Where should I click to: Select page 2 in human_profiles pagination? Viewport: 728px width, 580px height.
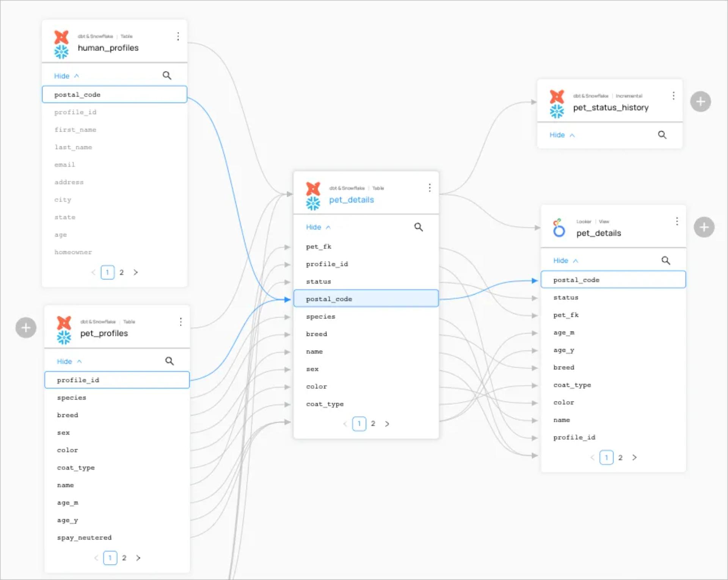[122, 272]
